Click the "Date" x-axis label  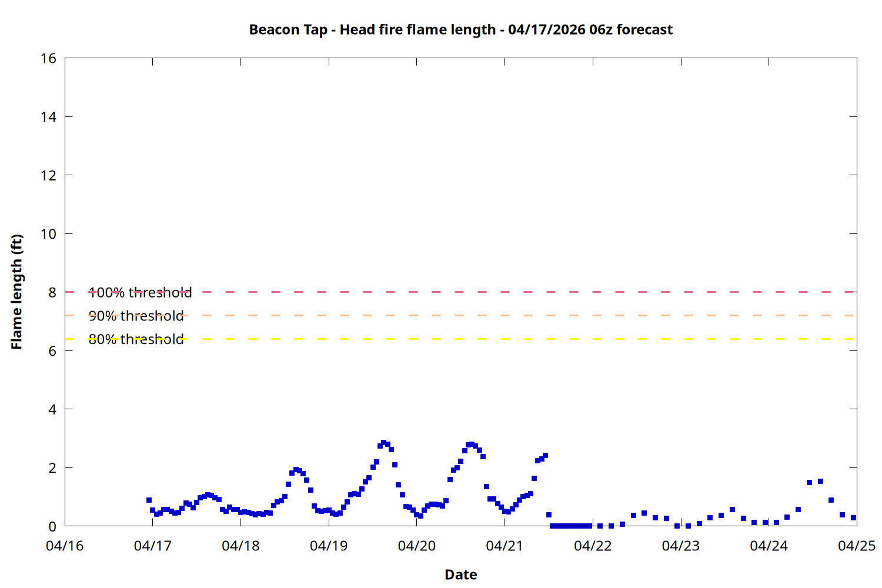pos(460,574)
